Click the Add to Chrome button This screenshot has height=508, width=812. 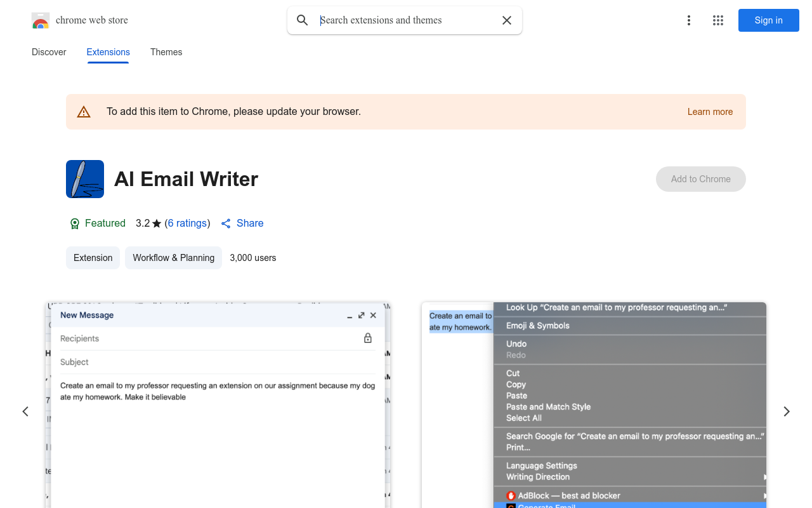coord(701,179)
